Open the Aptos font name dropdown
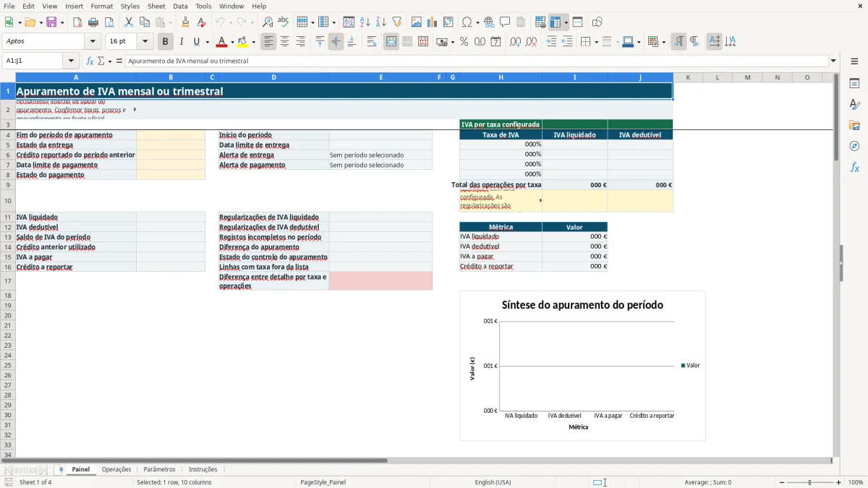This screenshot has width=868, height=488. [x=93, y=42]
